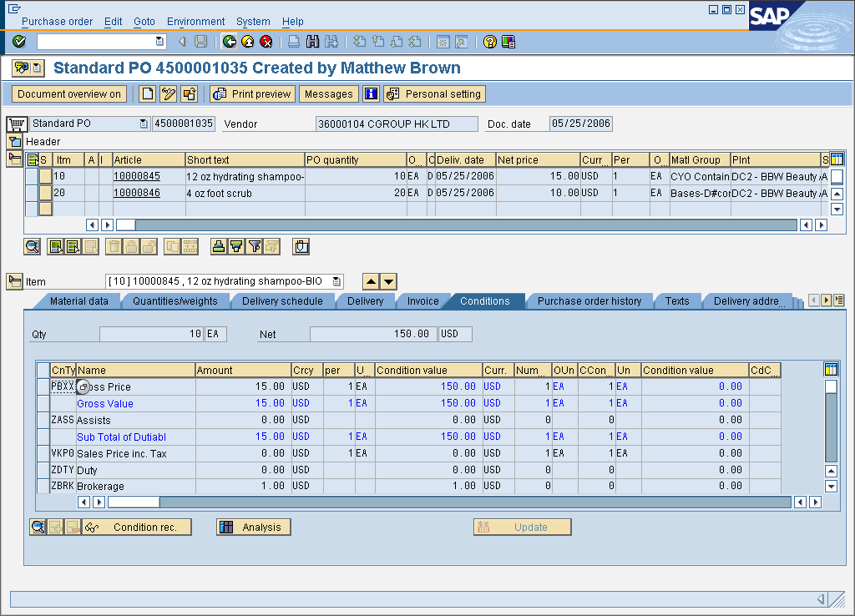Click the select all items icon
This screenshot has height=616, width=855.
(x=33, y=159)
